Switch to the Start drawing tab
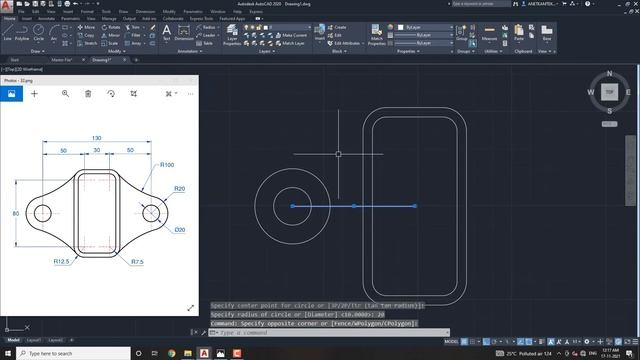Viewport: 640px width, 360px height. [x=15, y=60]
